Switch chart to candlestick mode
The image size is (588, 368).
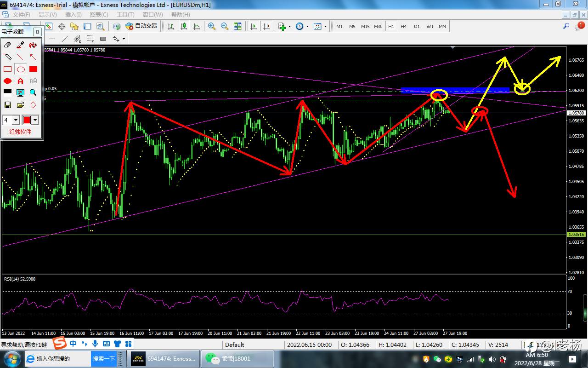coord(184,26)
